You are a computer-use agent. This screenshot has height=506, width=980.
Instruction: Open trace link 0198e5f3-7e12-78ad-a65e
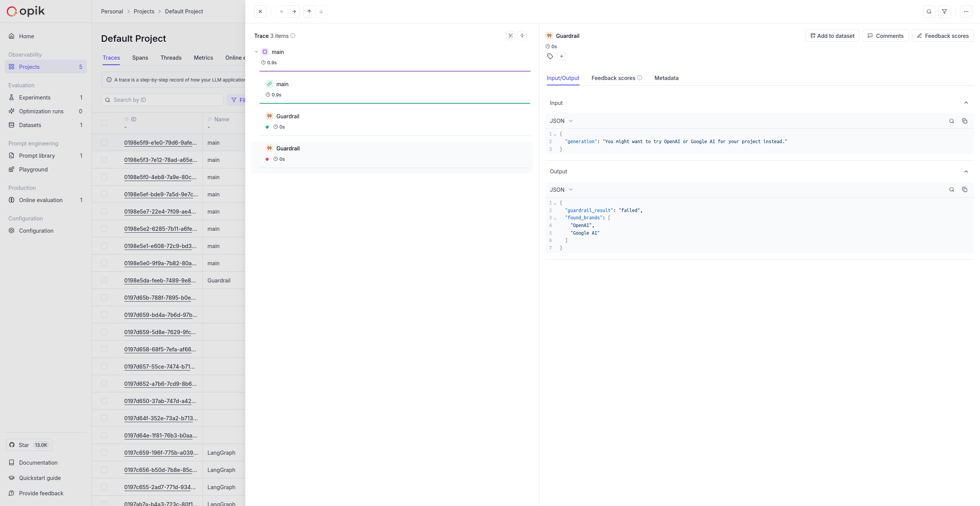(160, 160)
